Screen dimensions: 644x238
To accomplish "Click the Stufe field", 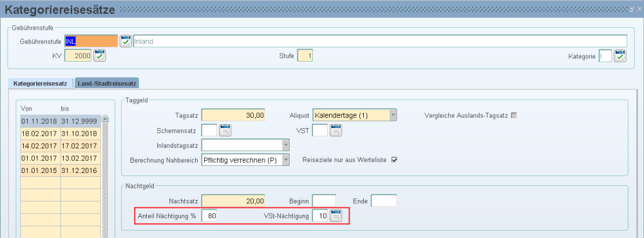I will [305, 55].
